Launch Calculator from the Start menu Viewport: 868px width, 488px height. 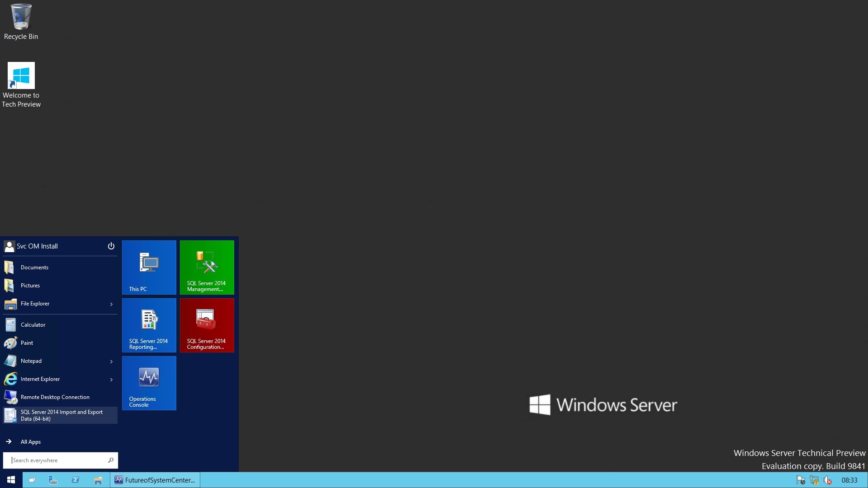coord(60,325)
